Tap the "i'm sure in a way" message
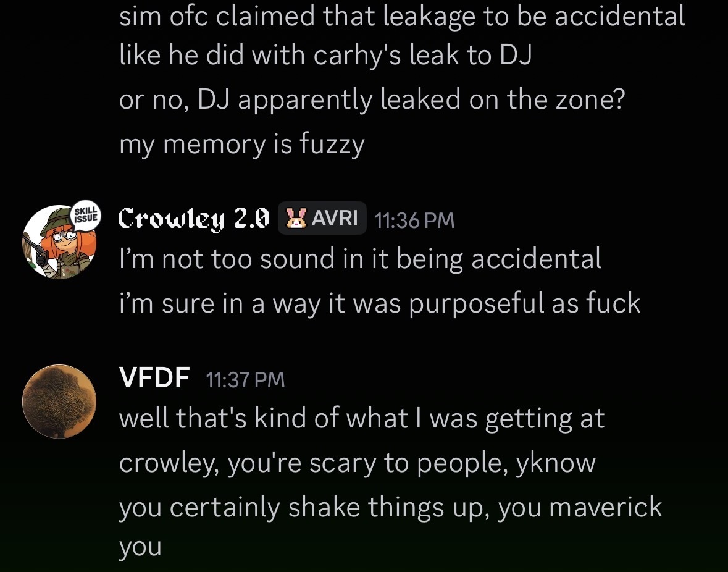 pos(379,303)
